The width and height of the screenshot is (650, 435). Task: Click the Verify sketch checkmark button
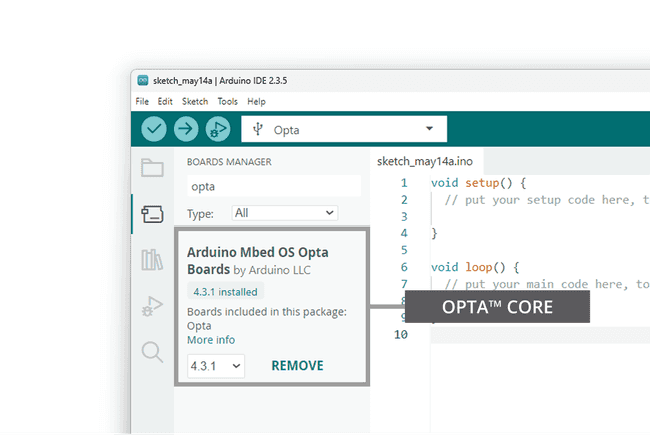[x=153, y=129]
